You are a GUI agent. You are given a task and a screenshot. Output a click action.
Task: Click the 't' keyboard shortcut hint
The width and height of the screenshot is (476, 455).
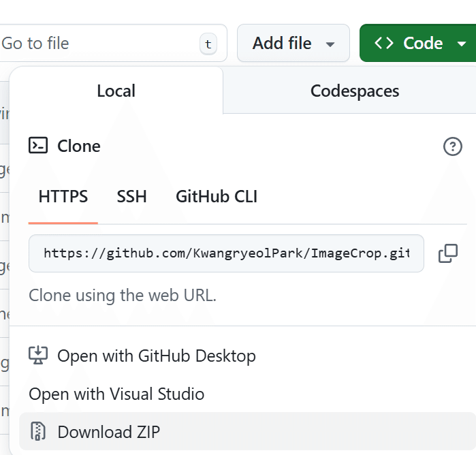point(208,44)
